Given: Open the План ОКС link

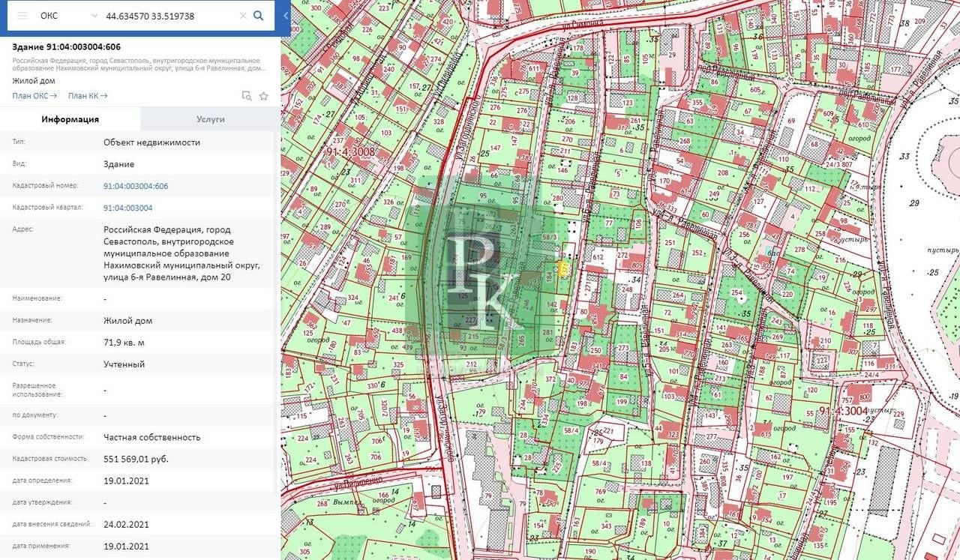Looking at the screenshot, I should coord(34,96).
